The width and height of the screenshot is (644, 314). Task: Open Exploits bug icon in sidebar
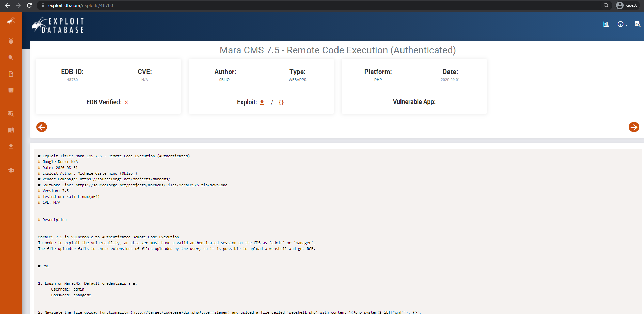[x=11, y=41]
